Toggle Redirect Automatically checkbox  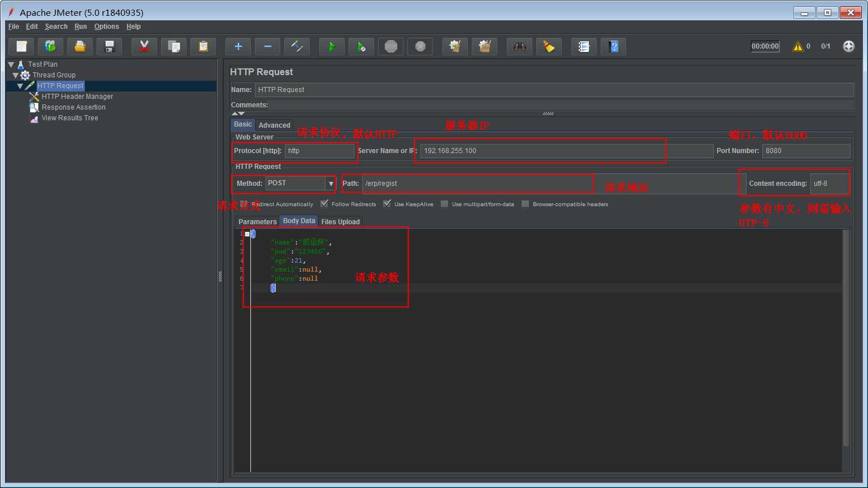click(245, 204)
